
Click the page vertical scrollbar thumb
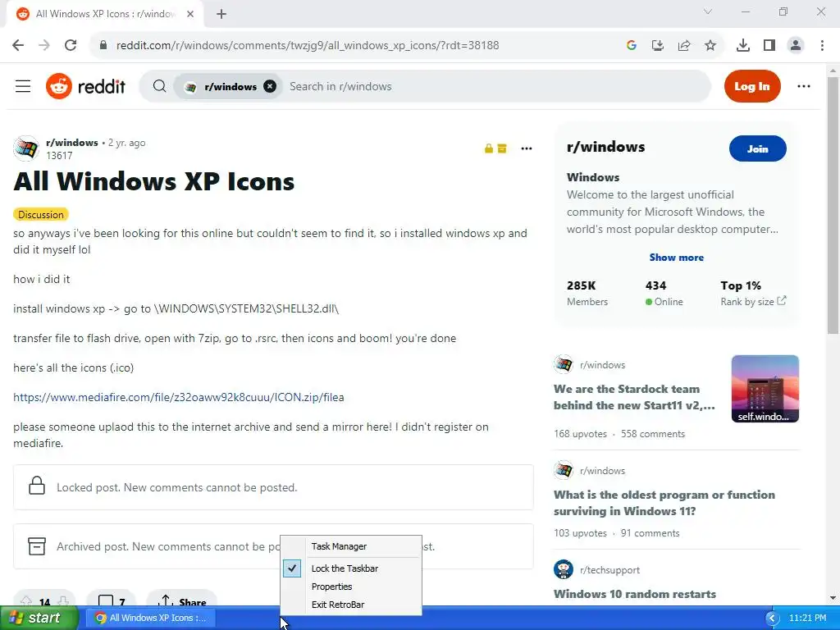pyautogui.click(x=833, y=206)
